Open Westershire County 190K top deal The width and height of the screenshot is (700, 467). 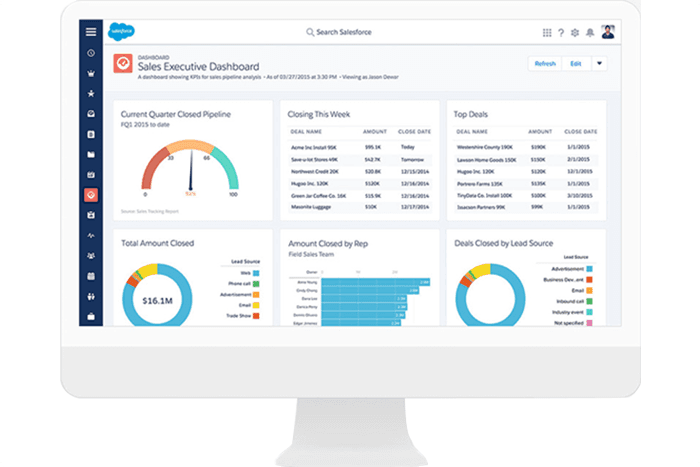(x=485, y=147)
